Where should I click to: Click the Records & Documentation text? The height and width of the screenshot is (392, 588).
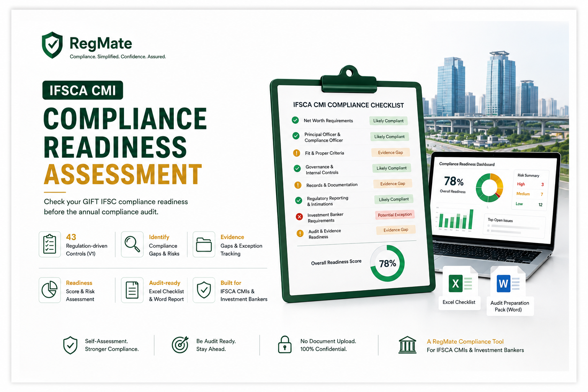[x=332, y=185]
